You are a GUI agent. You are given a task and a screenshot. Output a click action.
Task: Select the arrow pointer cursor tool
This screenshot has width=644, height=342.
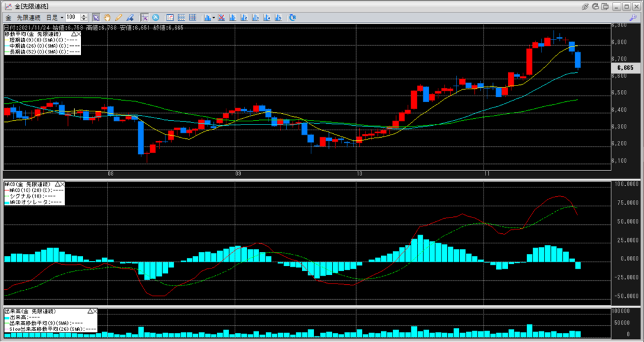coord(96,17)
